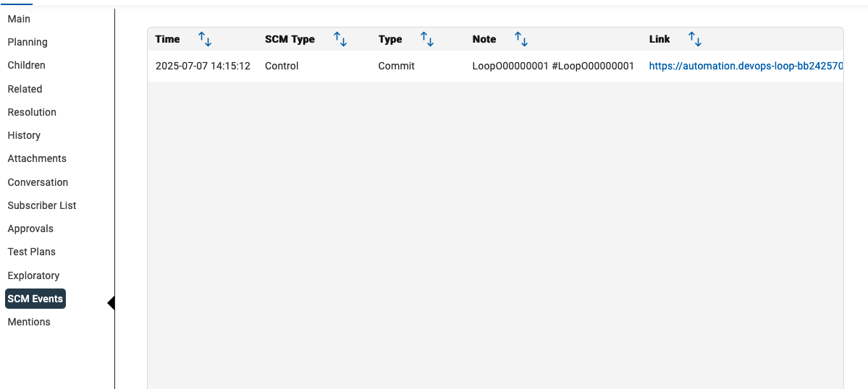Image resolution: width=868 pixels, height=389 pixels.
Task: Sort by SCM Type using arrows icon
Action: [x=340, y=39]
